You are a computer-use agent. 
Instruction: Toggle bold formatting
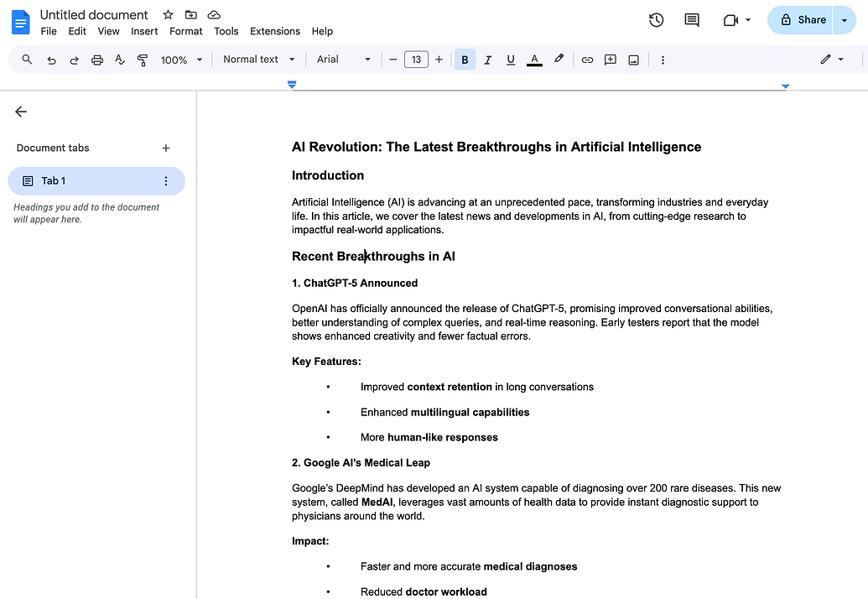point(465,60)
